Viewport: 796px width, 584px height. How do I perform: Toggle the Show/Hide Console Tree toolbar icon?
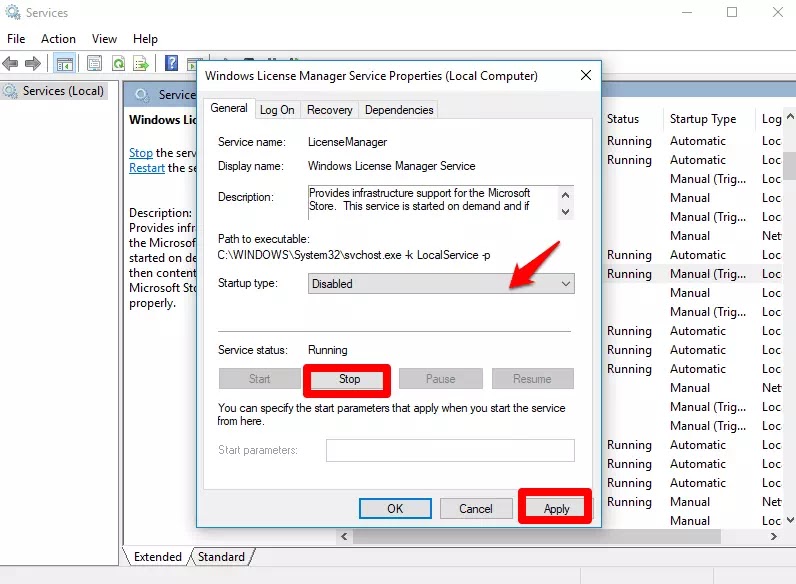coord(64,64)
